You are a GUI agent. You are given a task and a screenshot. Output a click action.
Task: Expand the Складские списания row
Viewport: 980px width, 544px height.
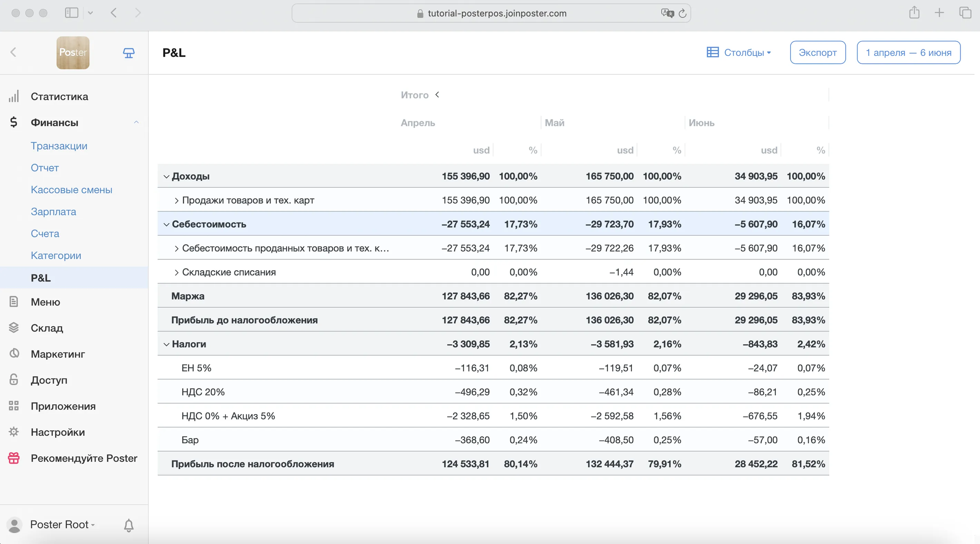click(x=177, y=273)
